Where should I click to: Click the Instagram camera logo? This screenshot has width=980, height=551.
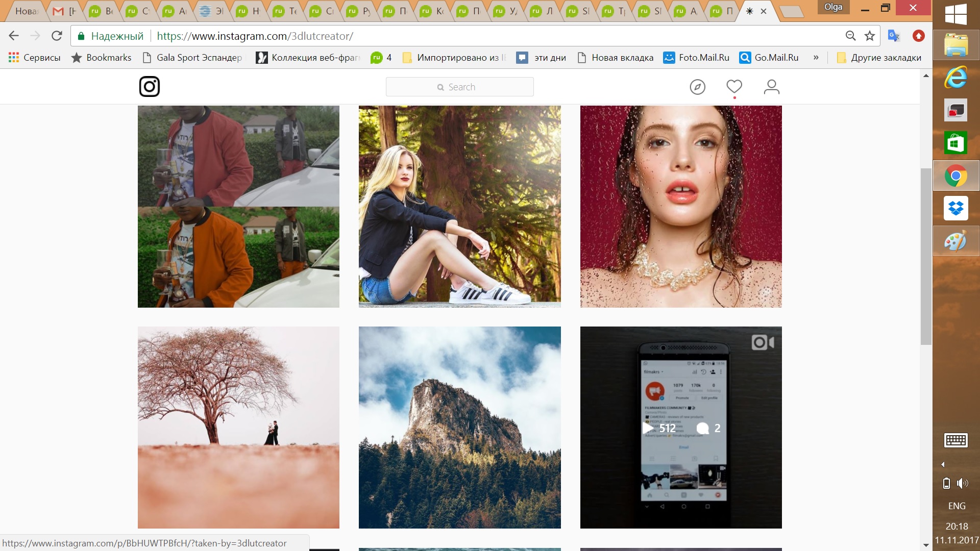point(150,87)
